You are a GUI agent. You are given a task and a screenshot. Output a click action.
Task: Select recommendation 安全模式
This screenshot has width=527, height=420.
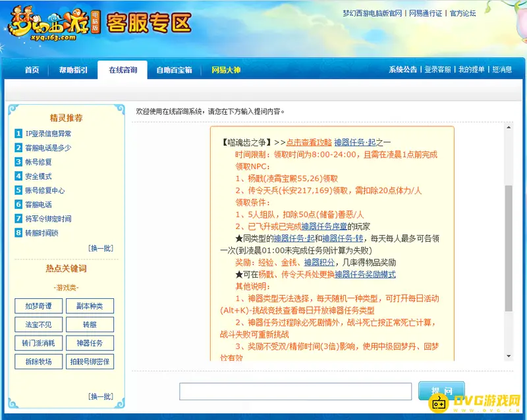pyautogui.click(x=38, y=176)
